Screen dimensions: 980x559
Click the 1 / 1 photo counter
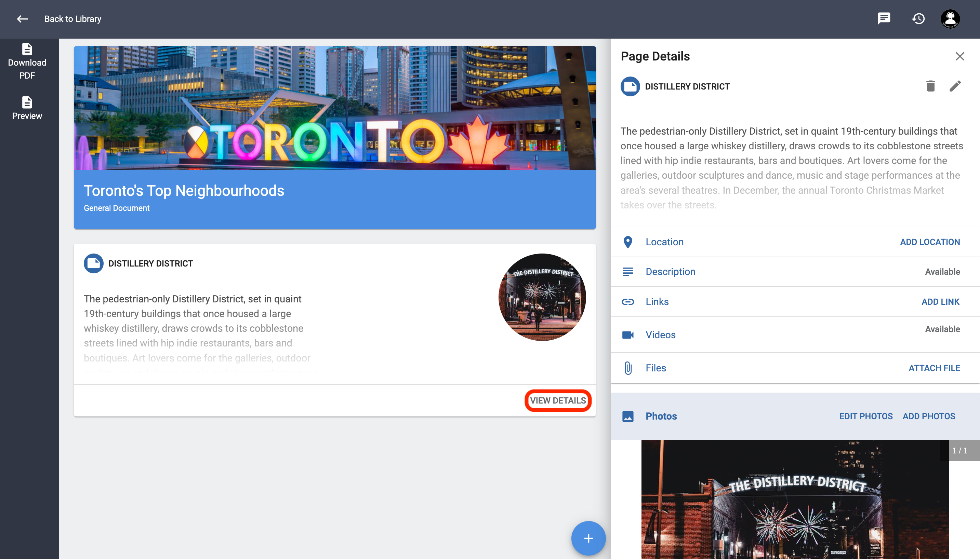pos(959,450)
